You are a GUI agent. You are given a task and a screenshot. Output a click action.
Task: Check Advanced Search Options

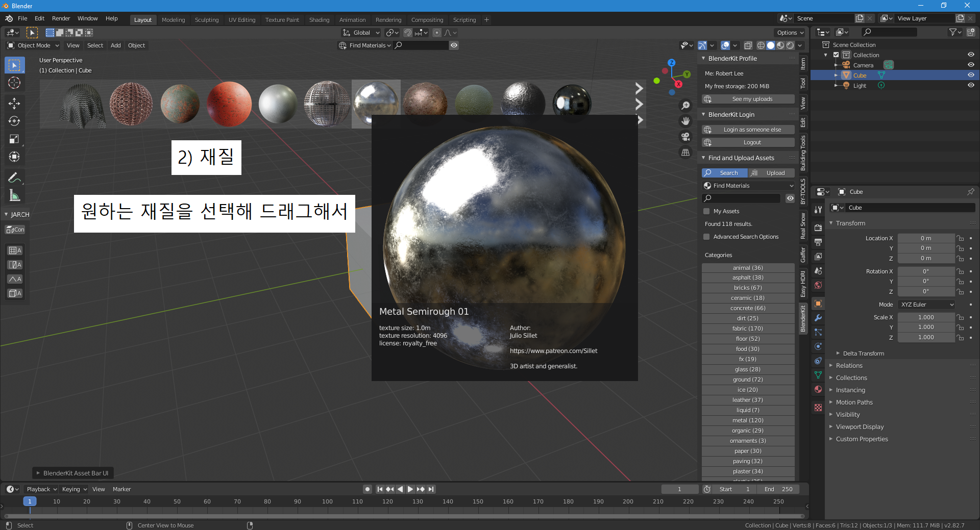click(706, 236)
